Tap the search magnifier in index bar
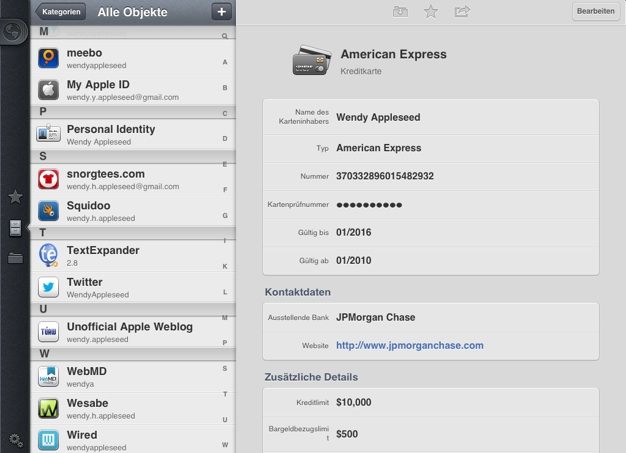Image resolution: width=626 pixels, height=453 pixels. (x=225, y=36)
